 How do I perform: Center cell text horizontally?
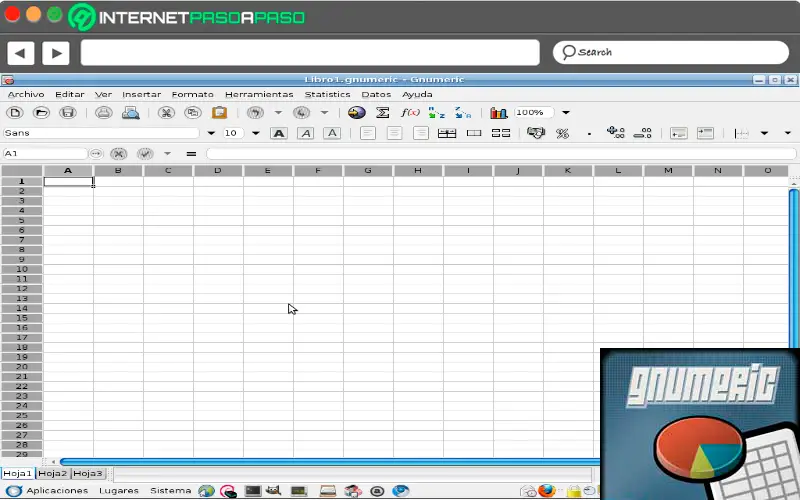point(394,133)
